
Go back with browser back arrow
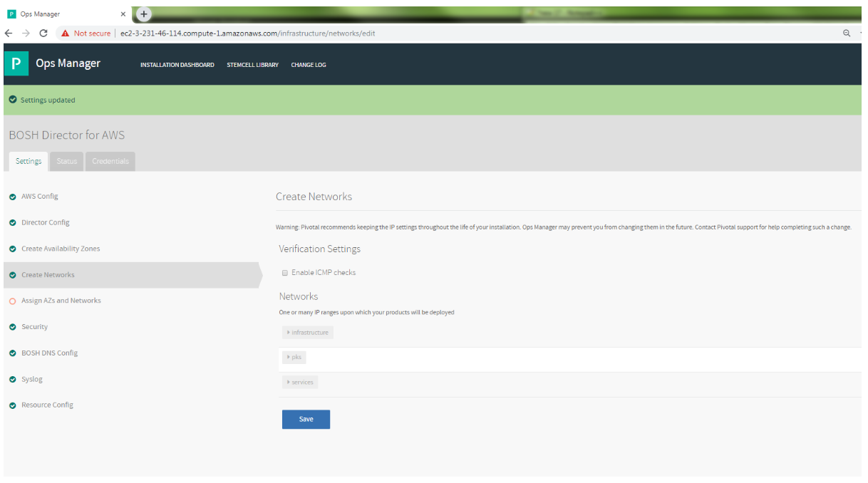[9, 33]
